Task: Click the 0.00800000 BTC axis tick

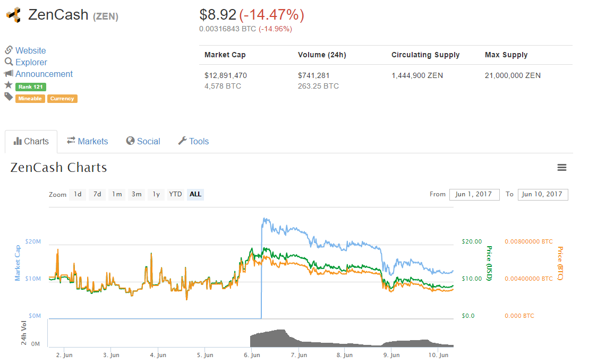Action: (x=528, y=241)
